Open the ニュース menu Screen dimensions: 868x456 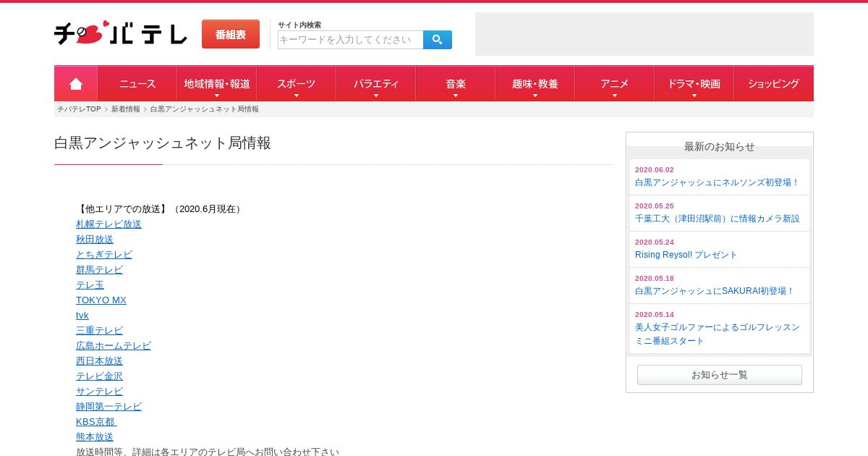coord(137,84)
